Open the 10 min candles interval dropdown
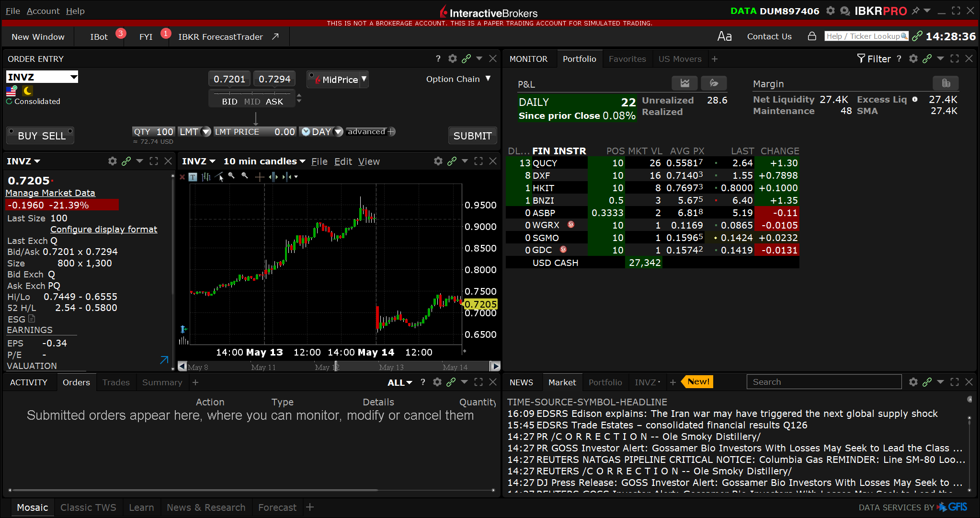980x518 pixels. tap(264, 161)
